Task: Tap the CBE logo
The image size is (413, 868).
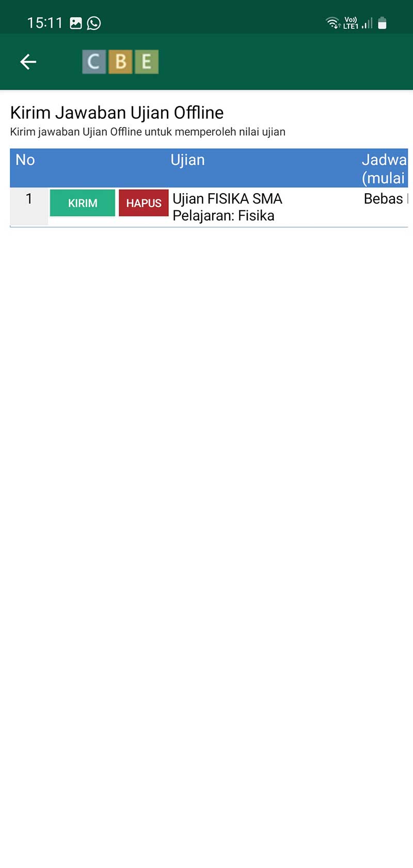Action: tap(120, 62)
